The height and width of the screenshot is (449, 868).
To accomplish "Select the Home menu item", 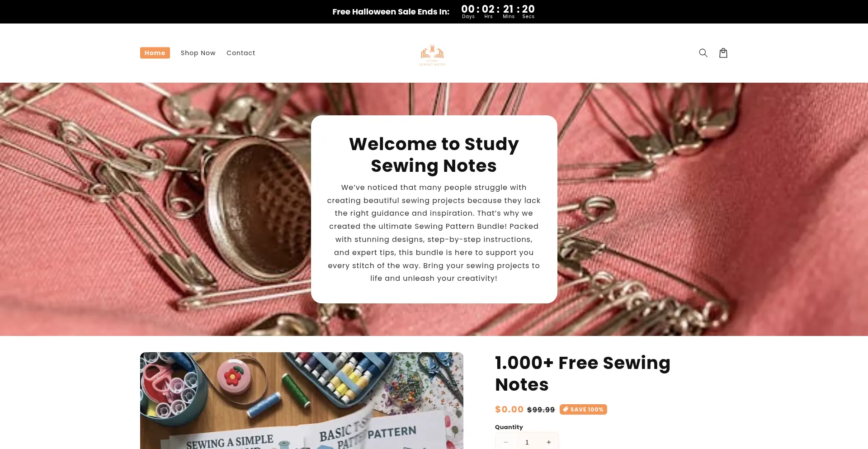I will tap(155, 53).
